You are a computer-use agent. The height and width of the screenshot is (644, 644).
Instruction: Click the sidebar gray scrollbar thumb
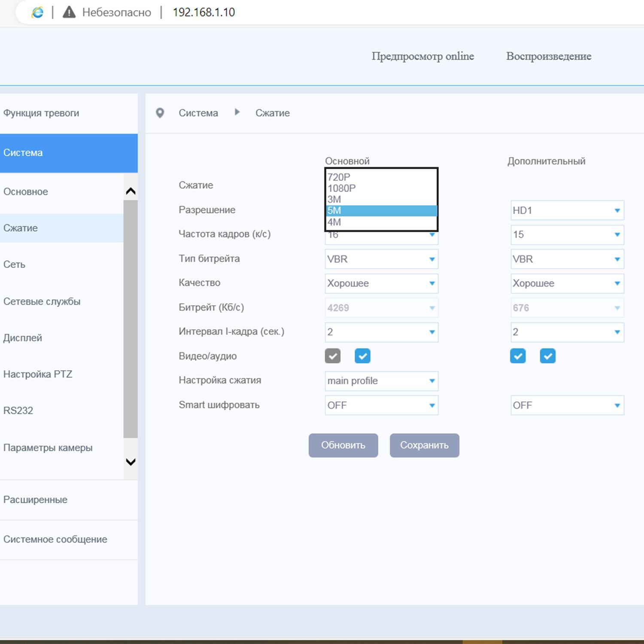[x=131, y=319]
